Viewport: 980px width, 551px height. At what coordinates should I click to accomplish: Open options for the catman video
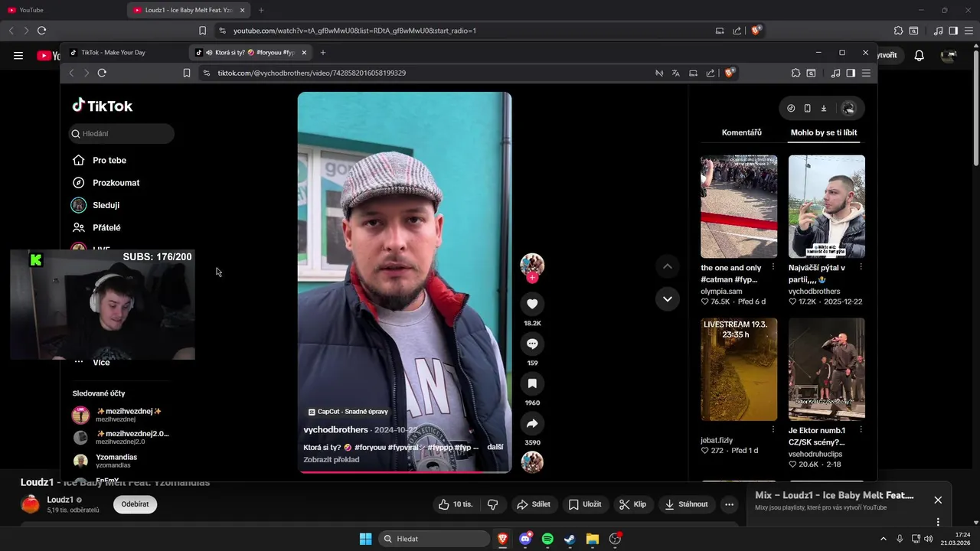[x=773, y=267]
